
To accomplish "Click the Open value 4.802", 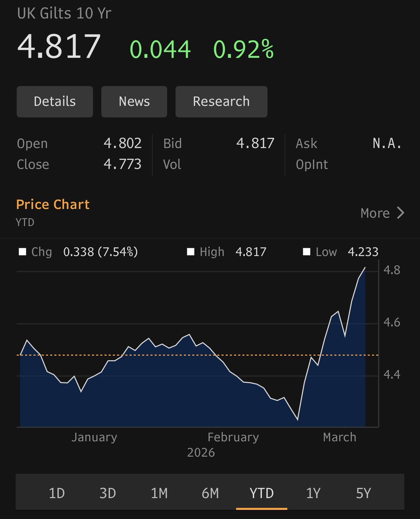I will [x=122, y=144].
